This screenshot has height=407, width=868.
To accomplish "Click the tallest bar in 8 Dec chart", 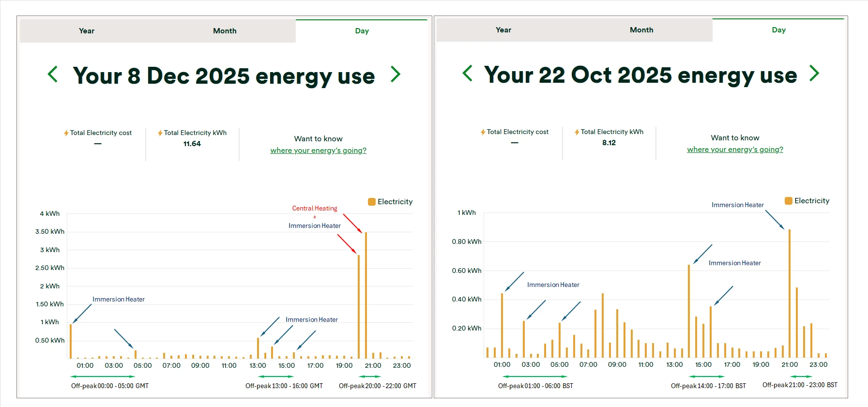I will coord(366,295).
